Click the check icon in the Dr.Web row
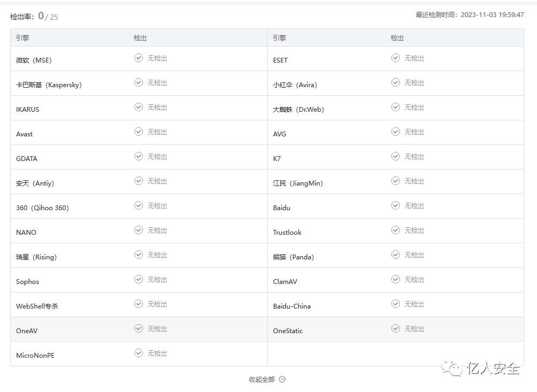 [x=396, y=107]
